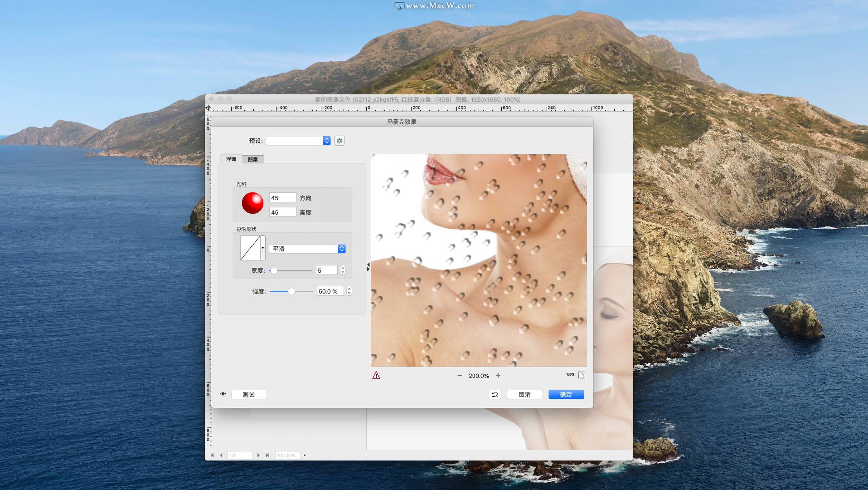Confirm the effect with 确定
This screenshot has width=868, height=490.
566,394
